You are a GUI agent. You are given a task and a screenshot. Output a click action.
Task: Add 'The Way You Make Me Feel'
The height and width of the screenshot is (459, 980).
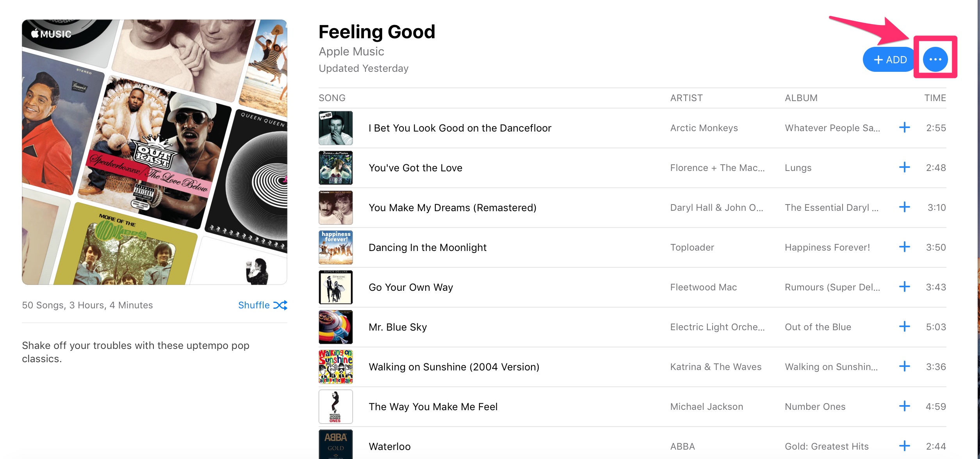click(904, 406)
